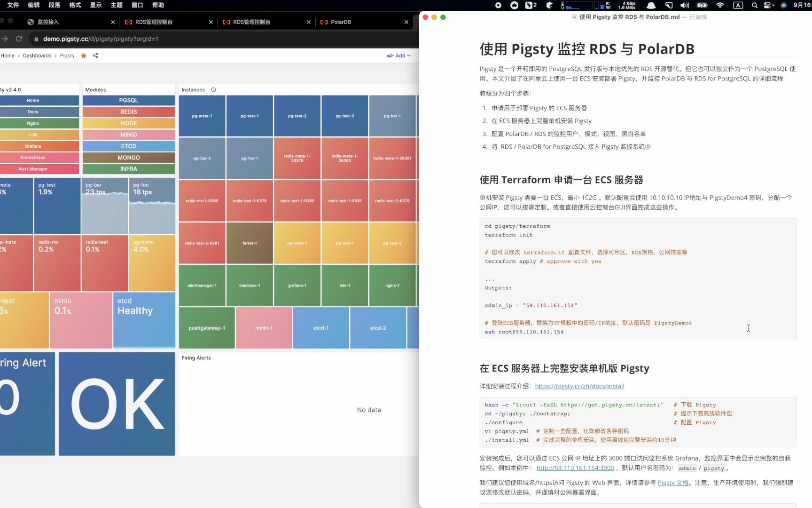Image resolution: width=812 pixels, height=508 pixels.
Task: Click the Dashboards breadcrumb link
Action: pyautogui.click(x=37, y=56)
